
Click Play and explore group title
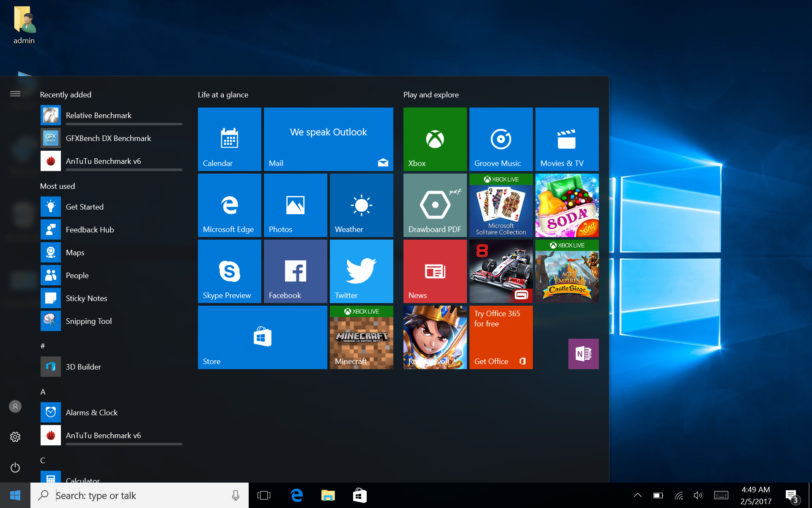[431, 94]
